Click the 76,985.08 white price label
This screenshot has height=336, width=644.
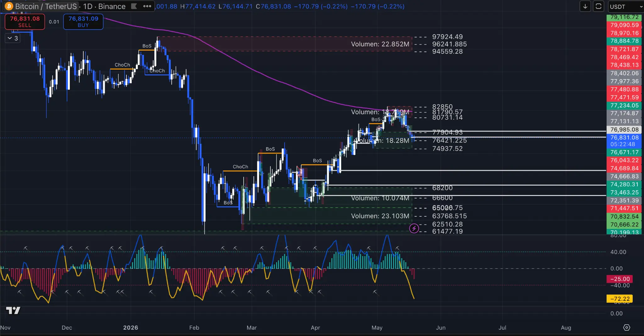(x=624, y=129)
